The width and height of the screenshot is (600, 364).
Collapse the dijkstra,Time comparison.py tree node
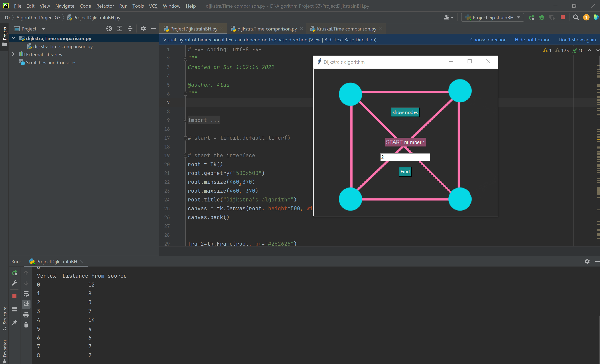(x=13, y=38)
